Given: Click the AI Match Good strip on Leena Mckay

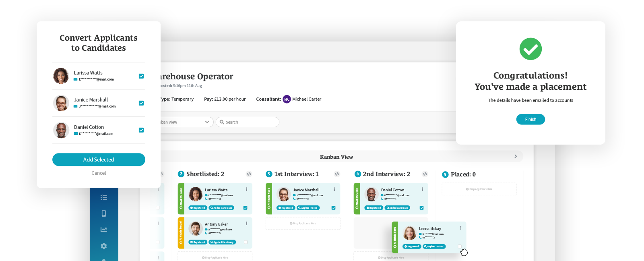Looking at the screenshot, I should pos(395,237).
